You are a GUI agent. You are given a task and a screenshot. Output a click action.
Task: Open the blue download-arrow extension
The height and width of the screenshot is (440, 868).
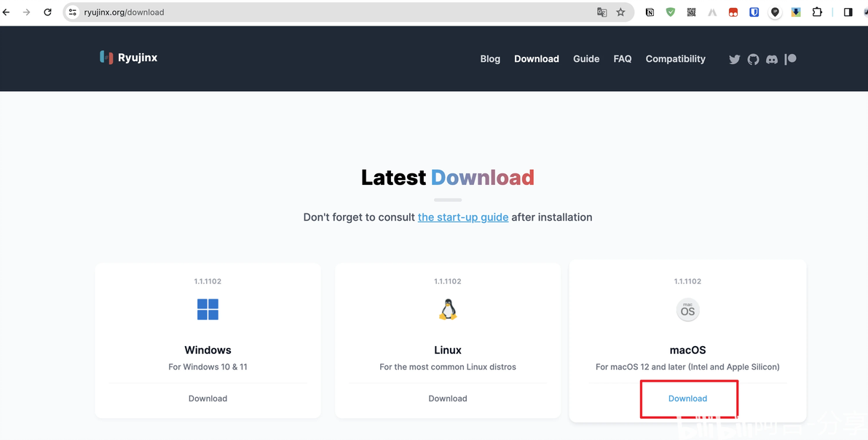click(795, 12)
